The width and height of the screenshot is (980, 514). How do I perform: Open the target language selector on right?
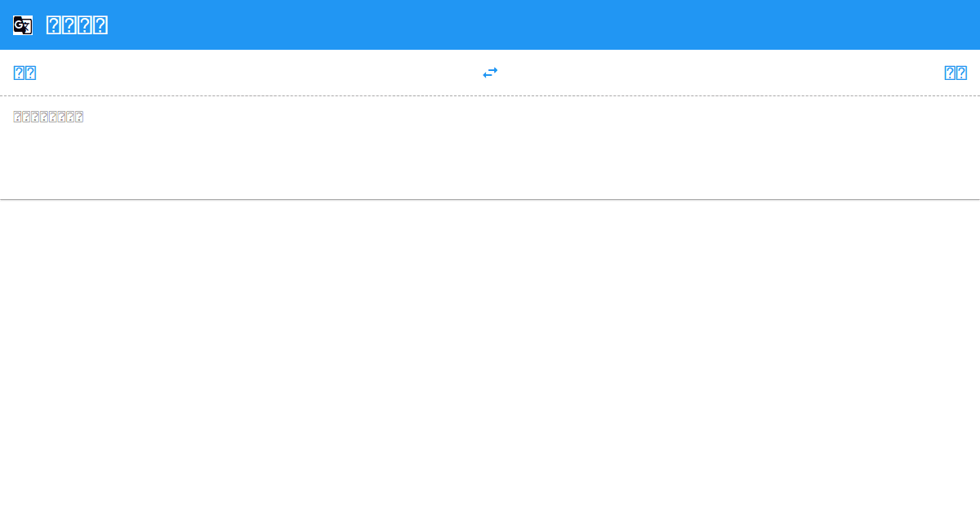pos(955,73)
